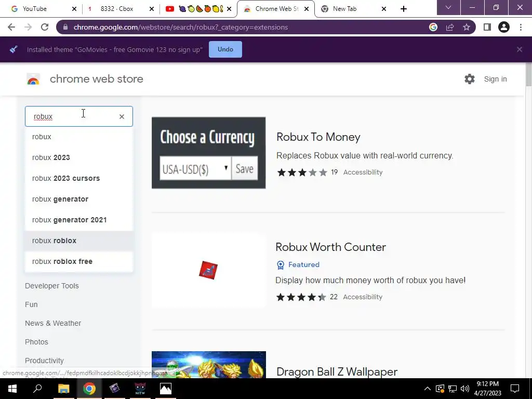Screen dimensions: 532x399
Task: Open Windows Start menu
Action: click(12, 389)
